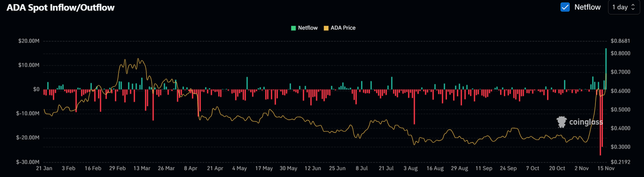The width and height of the screenshot is (644, 177).
Task: Click the 24 Sep date label
Action: pyautogui.click(x=508, y=168)
